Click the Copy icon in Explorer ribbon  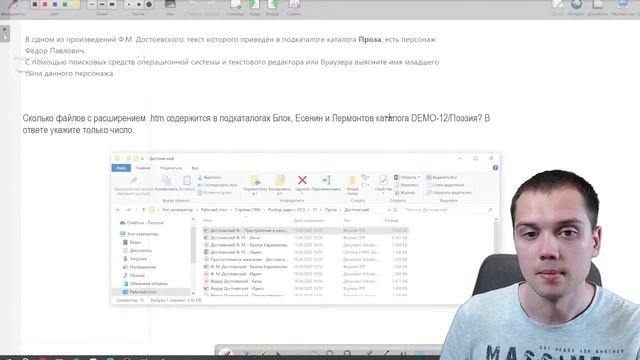(x=167, y=180)
